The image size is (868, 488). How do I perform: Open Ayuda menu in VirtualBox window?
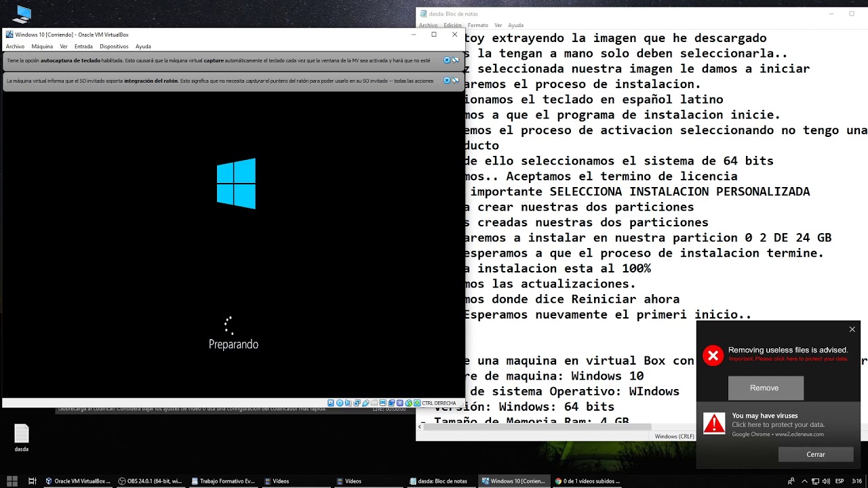(x=143, y=47)
